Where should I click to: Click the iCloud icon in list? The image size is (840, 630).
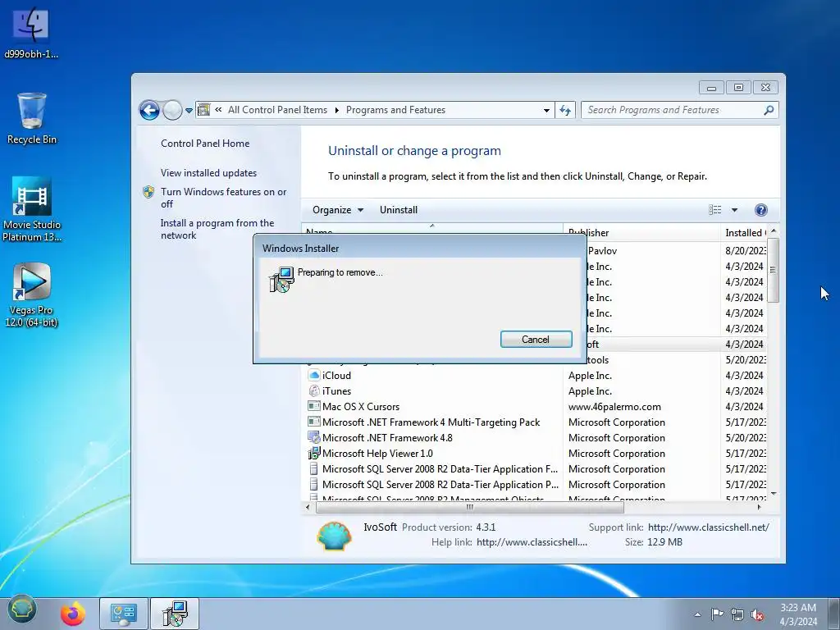314,375
